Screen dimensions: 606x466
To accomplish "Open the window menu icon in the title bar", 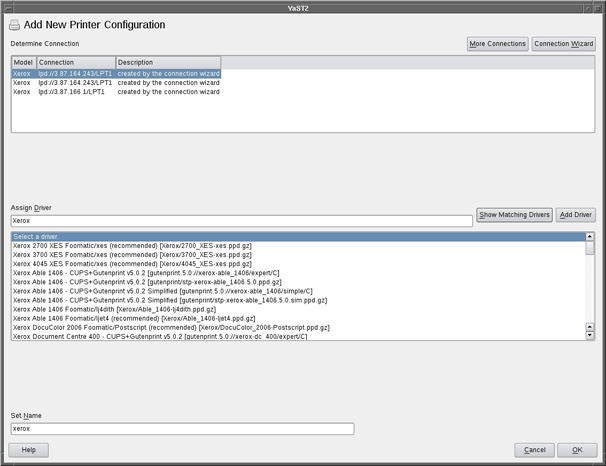I will coord(7,6).
